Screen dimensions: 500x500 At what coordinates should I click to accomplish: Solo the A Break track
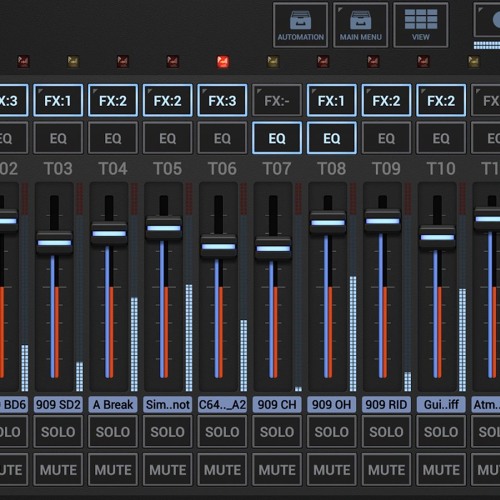click(113, 432)
